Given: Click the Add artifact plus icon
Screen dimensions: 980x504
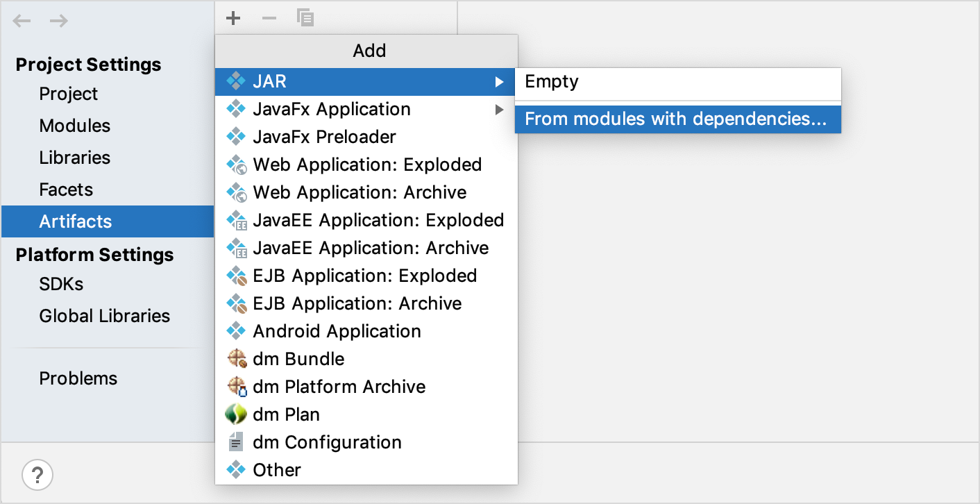Looking at the screenshot, I should (233, 18).
